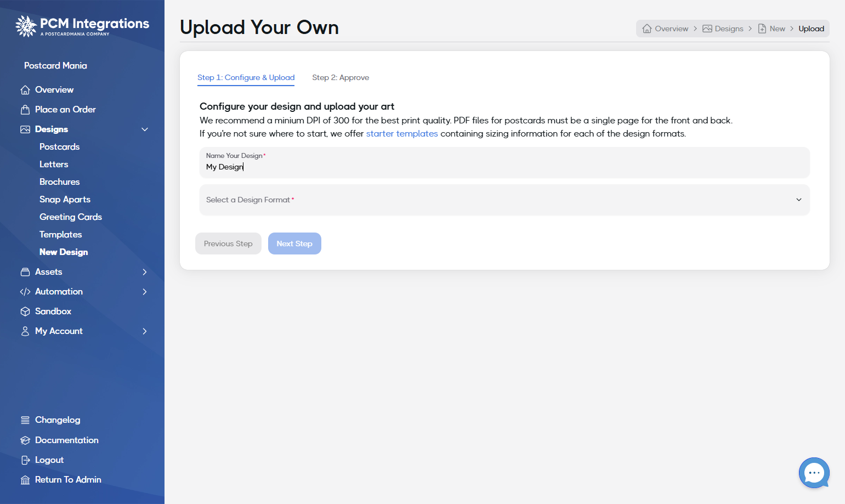Expand the Automation submenu chevron
This screenshot has width=845, height=504.
[145, 292]
